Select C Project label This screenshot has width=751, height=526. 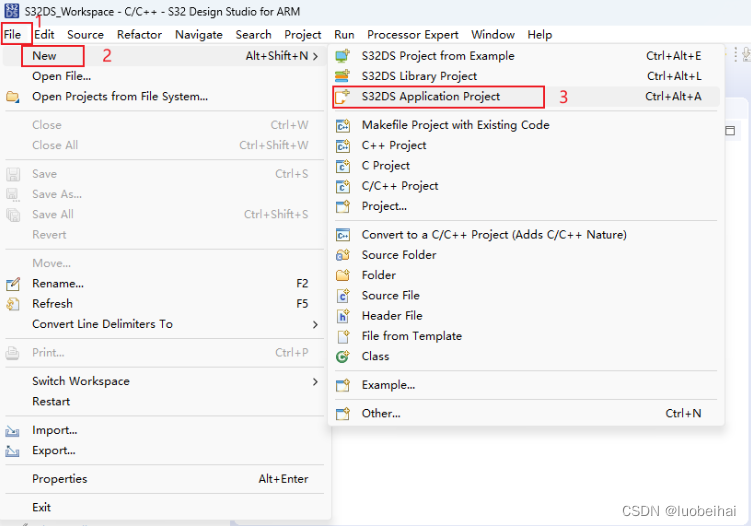386,165
